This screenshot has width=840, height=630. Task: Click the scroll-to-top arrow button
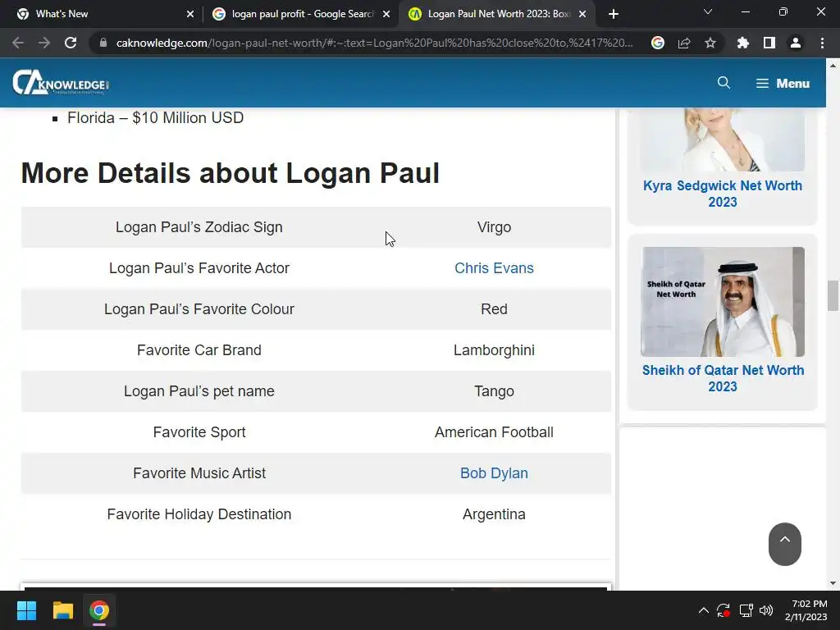(x=785, y=544)
